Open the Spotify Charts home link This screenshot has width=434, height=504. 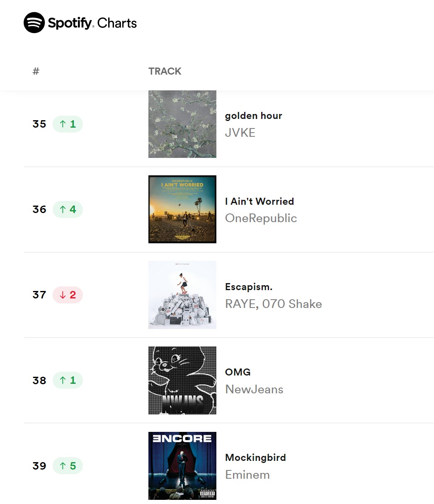[x=92, y=23]
